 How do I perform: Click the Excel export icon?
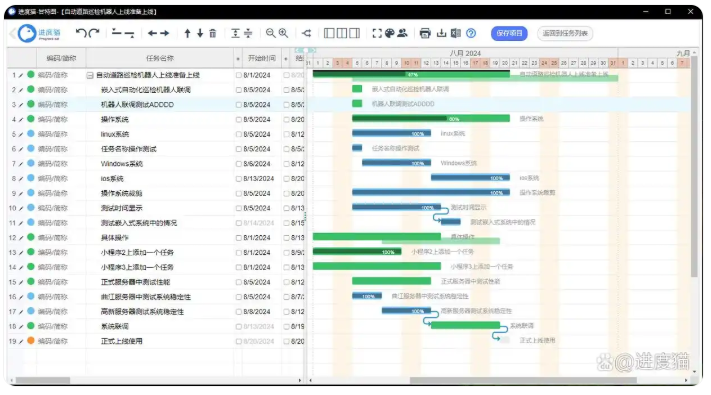click(456, 33)
